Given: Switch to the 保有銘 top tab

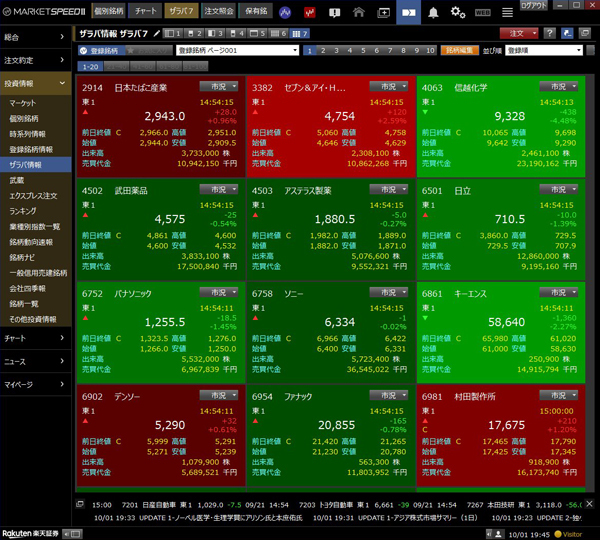Looking at the screenshot, I should click(x=256, y=11).
